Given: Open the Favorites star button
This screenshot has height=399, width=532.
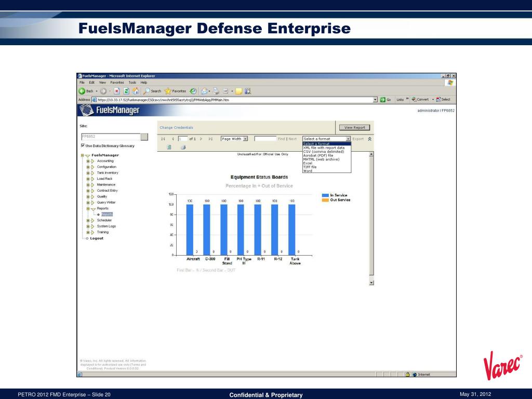Looking at the screenshot, I should pyautogui.click(x=175, y=91).
